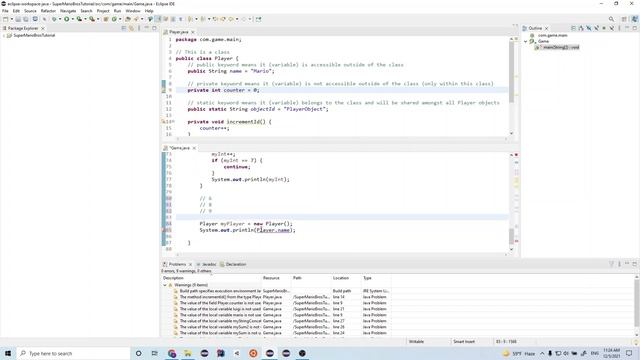Screen dimensions: 640x360
Task: Open the Window menu
Action: coord(133,11)
